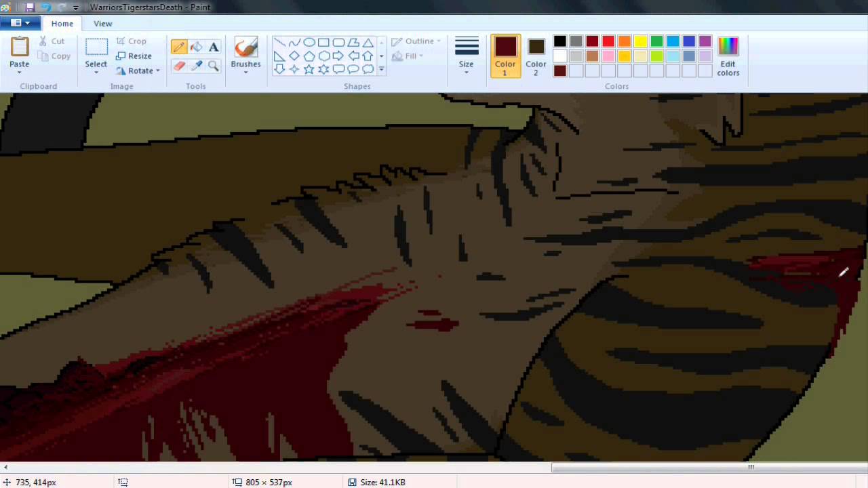This screenshot has width=868, height=488.
Task: Pick the purple color swatch
Action: pyautogui.click(x=705, y=41)
